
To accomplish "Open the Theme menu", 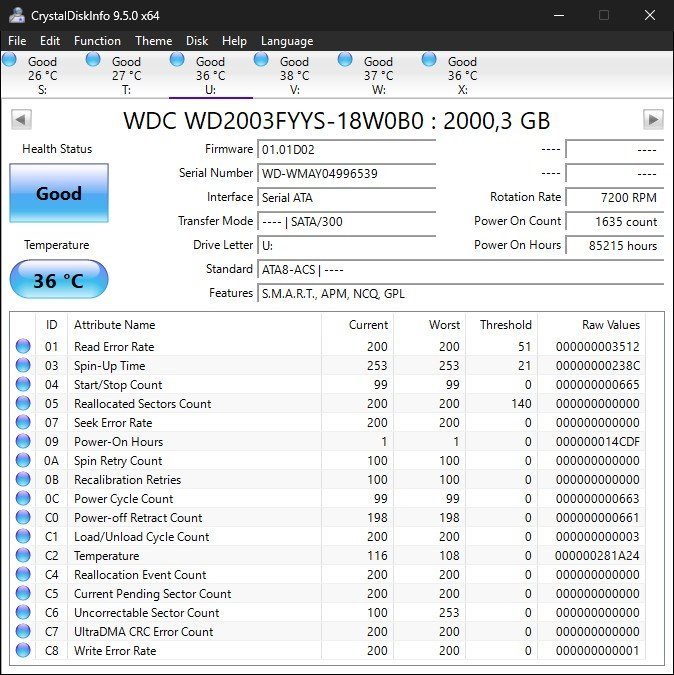I will (x=153, y=41).
